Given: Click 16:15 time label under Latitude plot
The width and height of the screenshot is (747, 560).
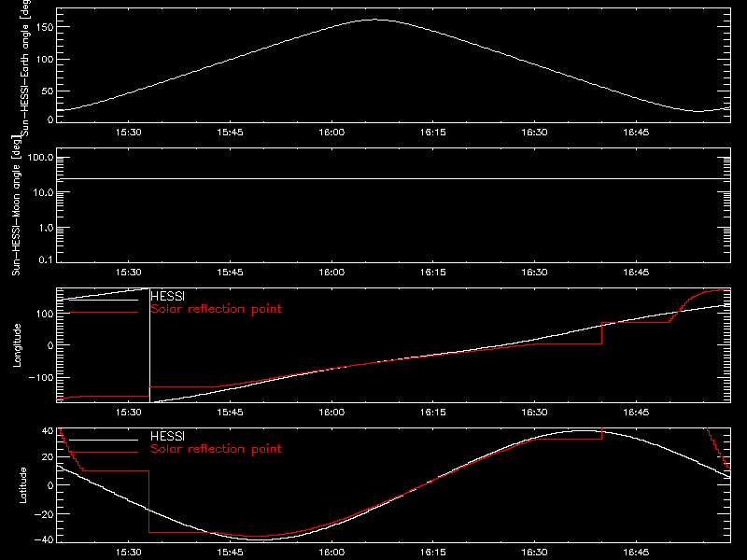Looking at the screenshot, I should 433,553.
